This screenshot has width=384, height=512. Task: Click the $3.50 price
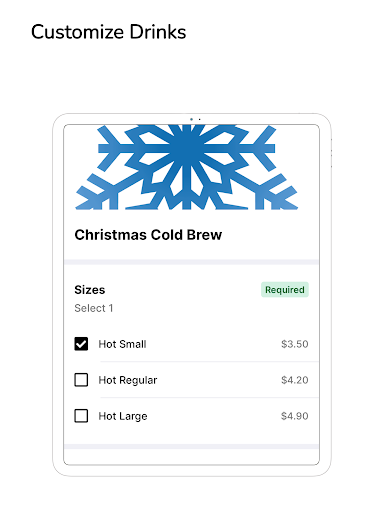(x=295, y=344)
